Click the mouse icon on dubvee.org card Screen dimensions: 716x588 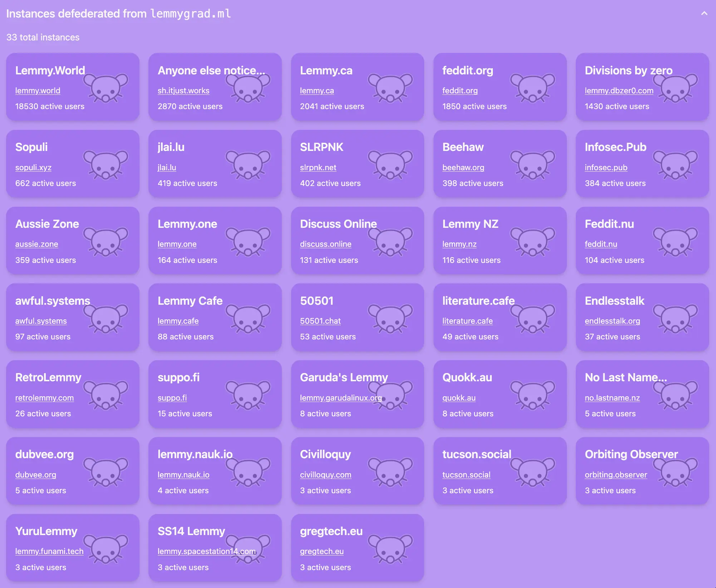(x=106, y=472)
